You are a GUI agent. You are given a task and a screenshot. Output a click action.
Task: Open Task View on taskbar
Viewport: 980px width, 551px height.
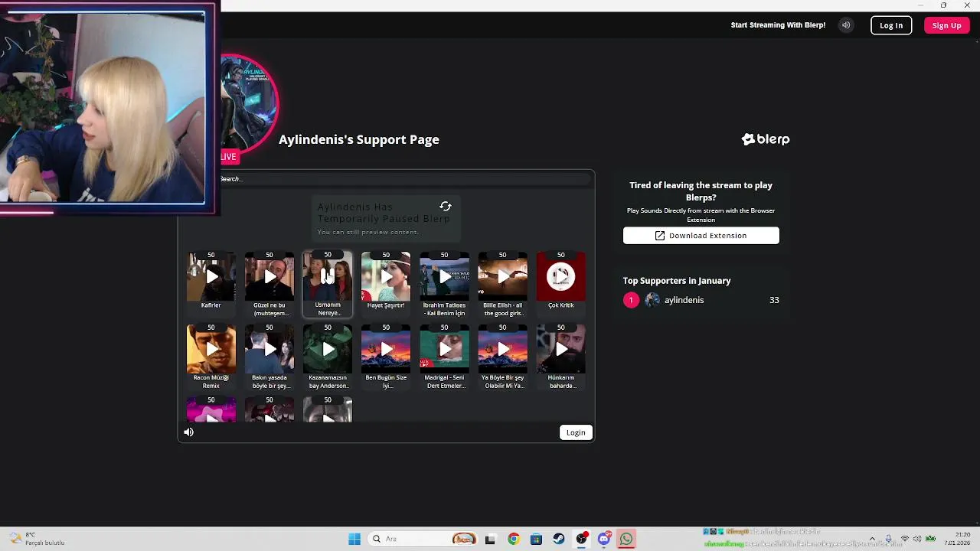(490, 539)
